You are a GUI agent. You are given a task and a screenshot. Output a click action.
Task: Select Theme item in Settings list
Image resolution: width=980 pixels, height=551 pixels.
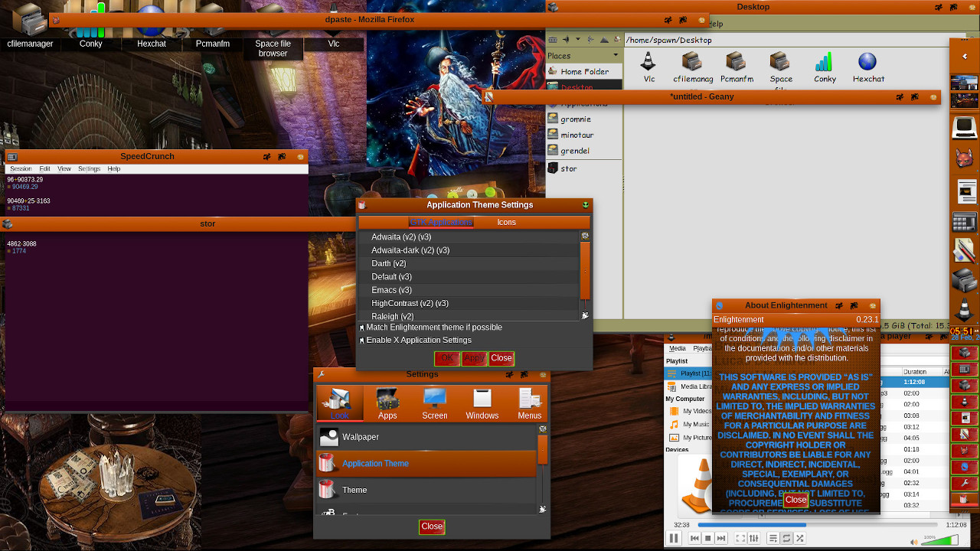coord(426,490)
